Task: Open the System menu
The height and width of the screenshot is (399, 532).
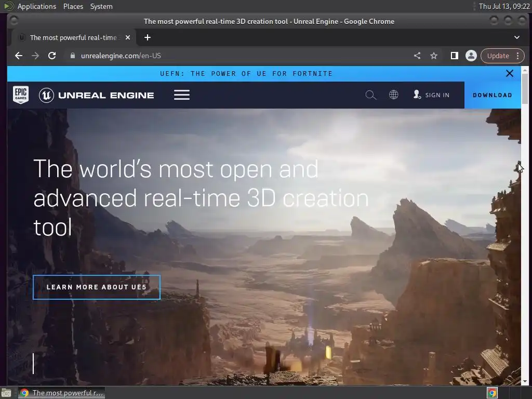Action: [x=101, y=6]
